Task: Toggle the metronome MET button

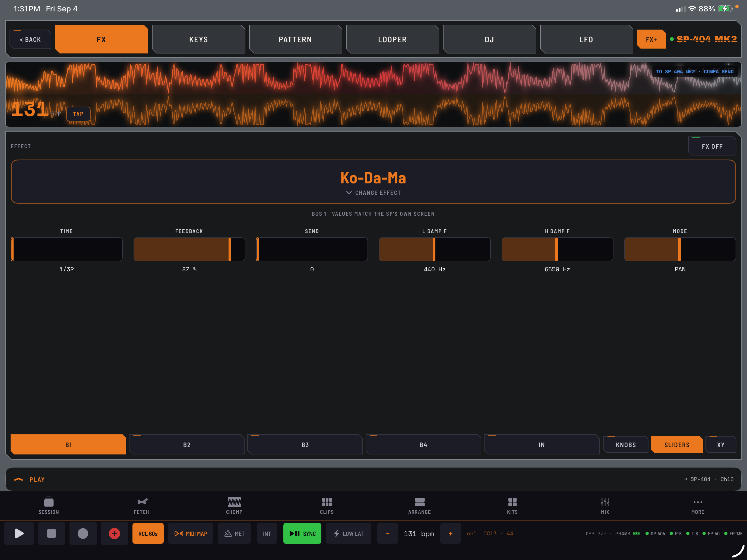Action: (x=234, y=533)
